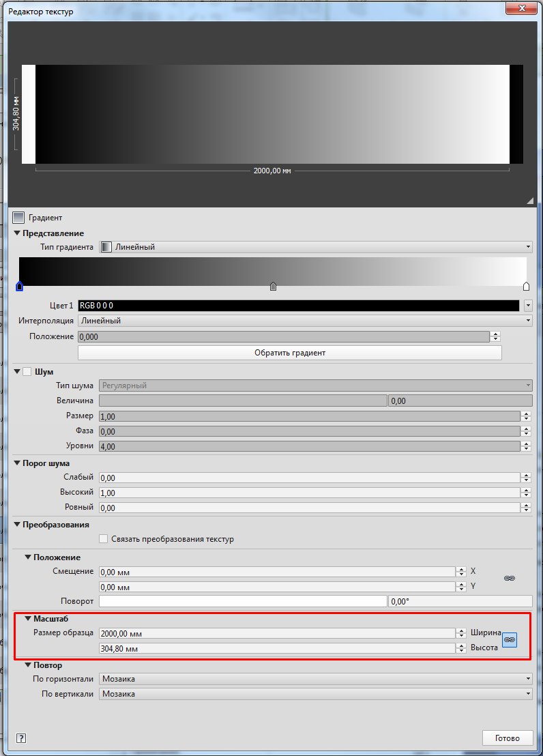
Task: Click the offset X/Y link icon
Action: [510, 578]
